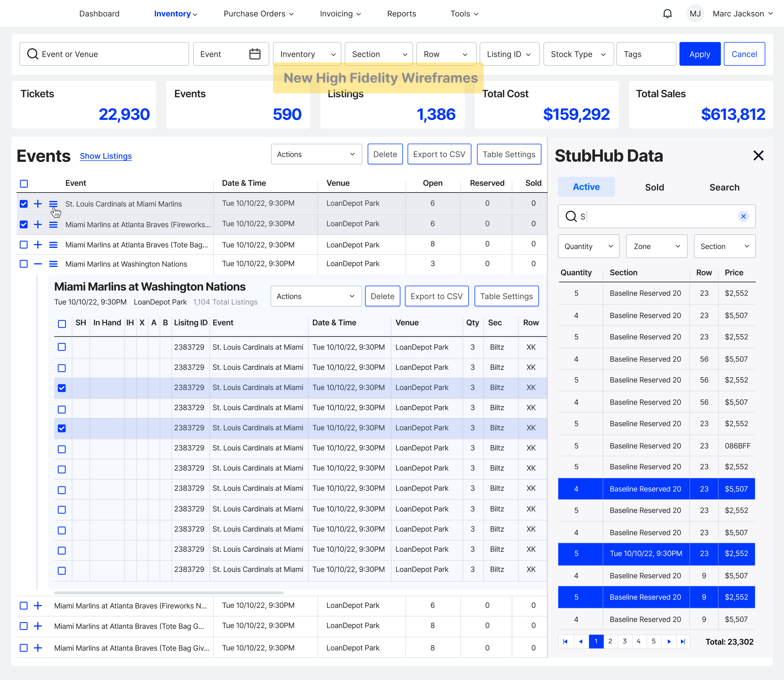Expand St. Louis Cardinals event with plus icon
Screen dimensions: 784x680
click(38, 204)
